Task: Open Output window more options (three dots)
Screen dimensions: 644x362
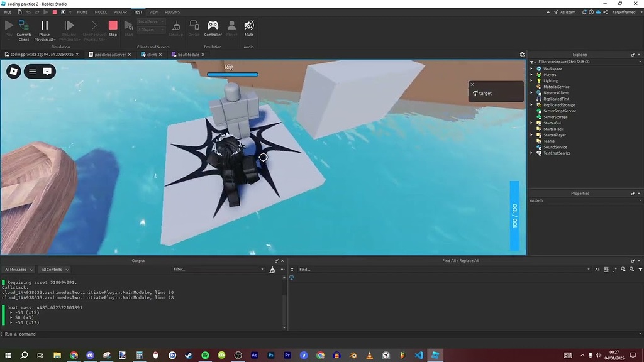Action: (282, 270)
